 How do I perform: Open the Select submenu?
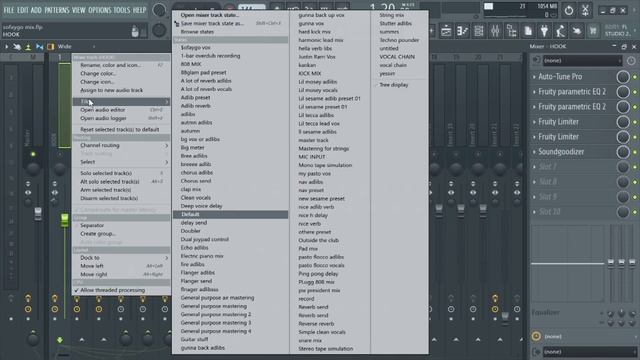pyautogui.click(x=122, y=162)
